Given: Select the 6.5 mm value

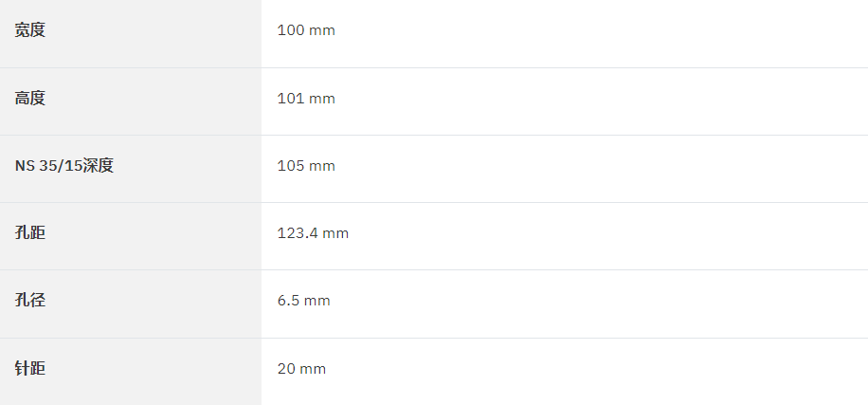Looking at the screenshot, I should [x=304, y=301].
